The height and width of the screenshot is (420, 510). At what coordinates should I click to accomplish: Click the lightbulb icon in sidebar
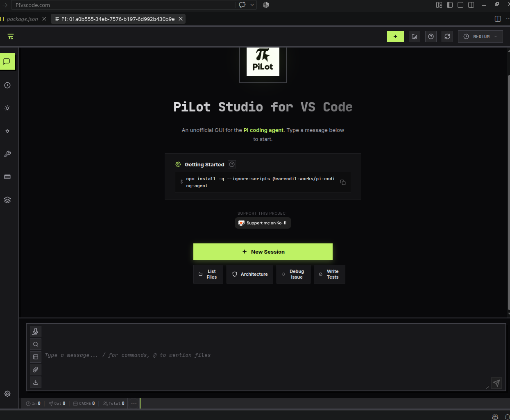click(x=7, y=108)
